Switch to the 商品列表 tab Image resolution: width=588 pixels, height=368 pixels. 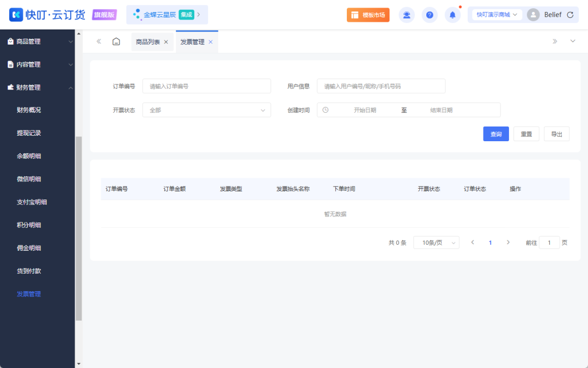[x=148, y=41]
